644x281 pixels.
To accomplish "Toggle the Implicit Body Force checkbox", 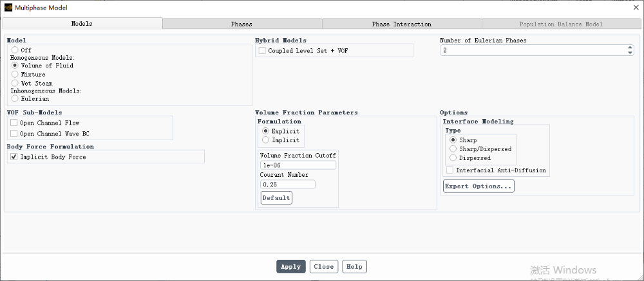I will pos(14,157).
